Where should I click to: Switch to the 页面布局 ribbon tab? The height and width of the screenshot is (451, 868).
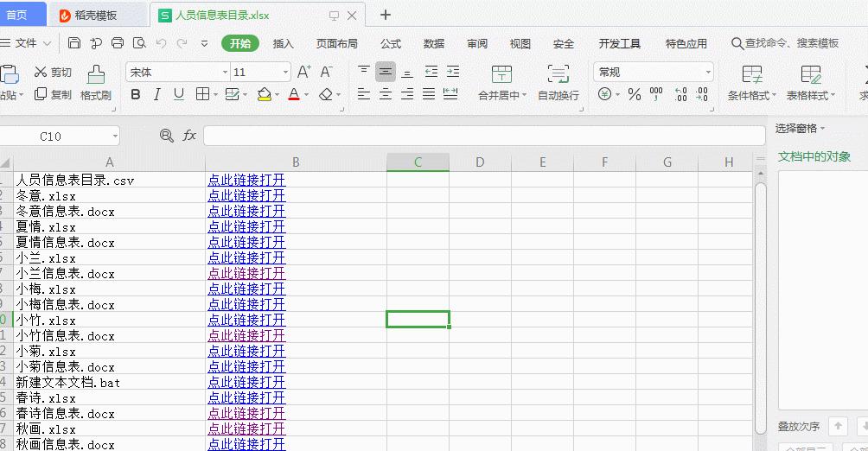pos(336,44)
